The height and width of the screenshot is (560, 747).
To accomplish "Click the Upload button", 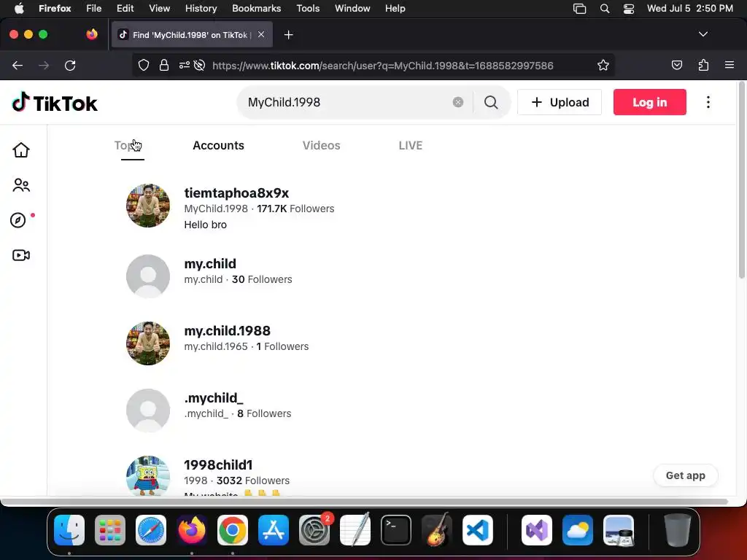I will (560, 102).
